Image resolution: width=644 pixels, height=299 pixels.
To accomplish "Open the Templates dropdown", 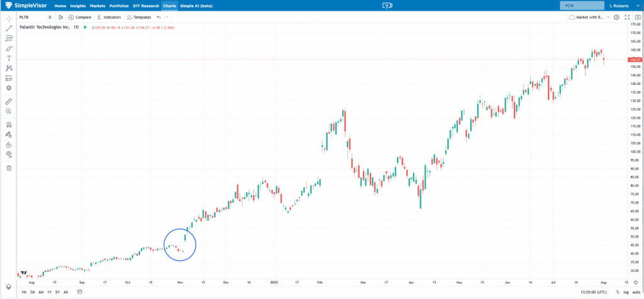I will [x=138, y=17].
